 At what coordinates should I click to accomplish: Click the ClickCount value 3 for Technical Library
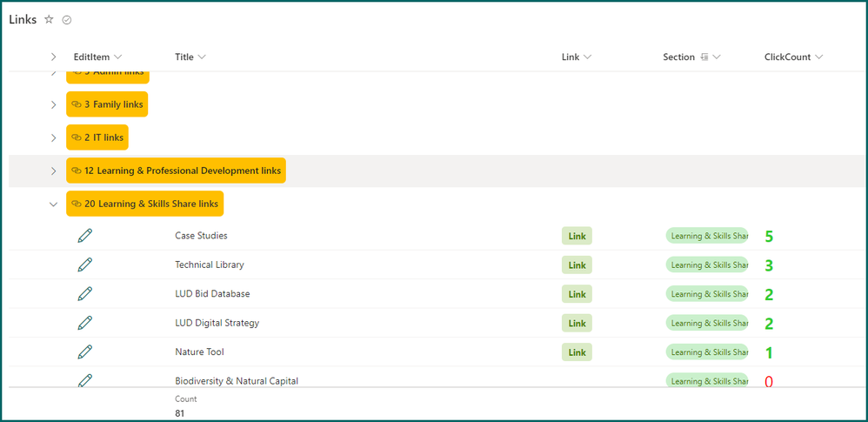(x=769, y=266)
